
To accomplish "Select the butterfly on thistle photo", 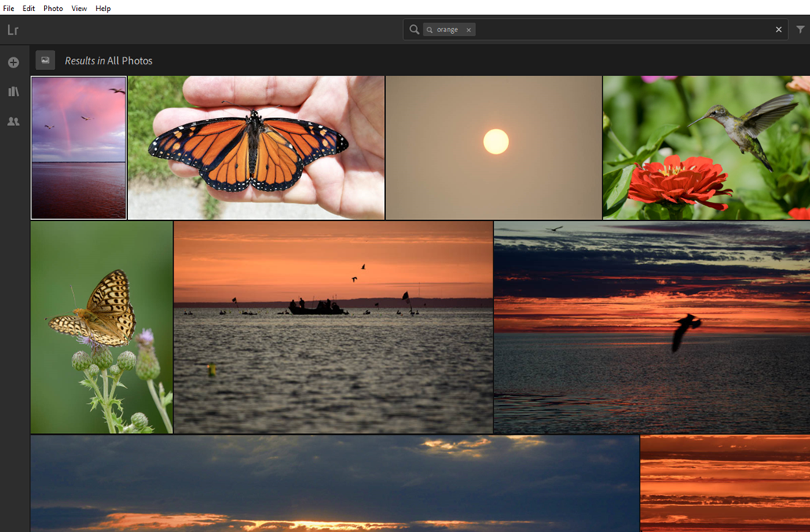I will (x=102, y=327).
